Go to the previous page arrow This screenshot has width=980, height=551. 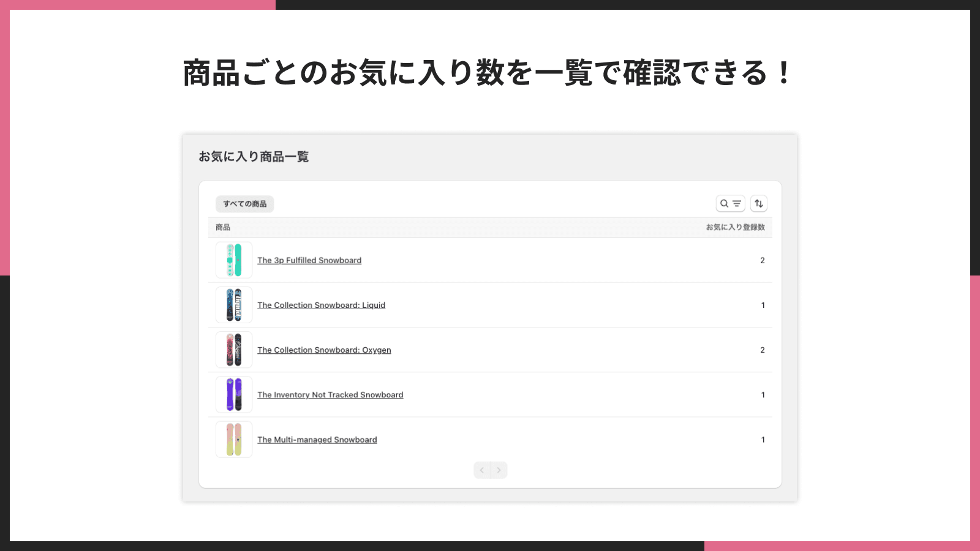482,470
